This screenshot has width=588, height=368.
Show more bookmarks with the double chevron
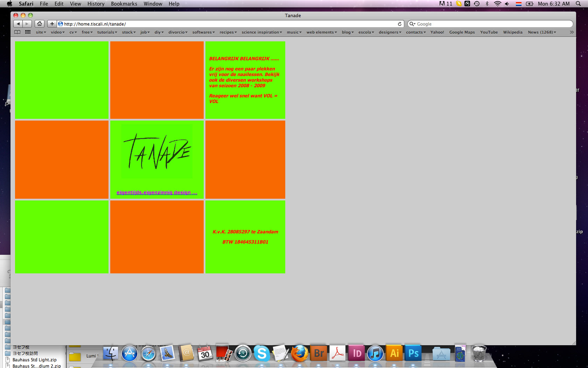click(x=572, y=32)
